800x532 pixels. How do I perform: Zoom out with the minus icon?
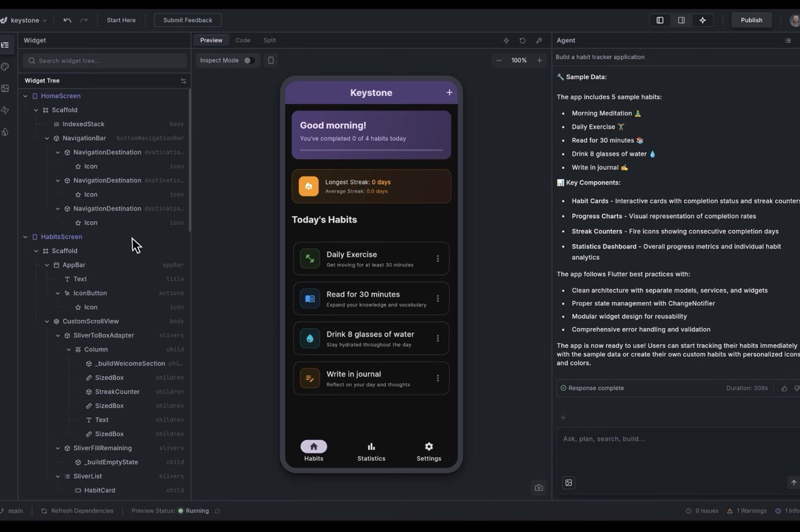499,60
